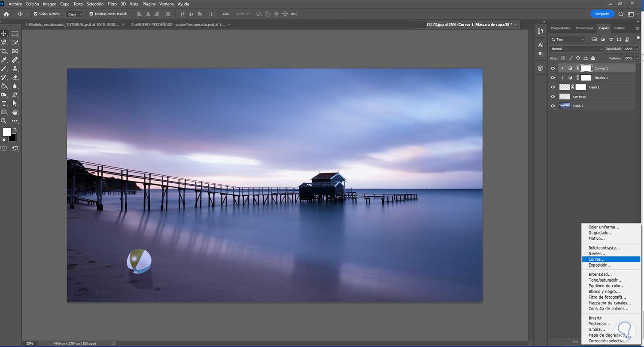This screenshot has height=347, width=644.
Task: Select the Eyedropper tool
Action: coord(4,60)
